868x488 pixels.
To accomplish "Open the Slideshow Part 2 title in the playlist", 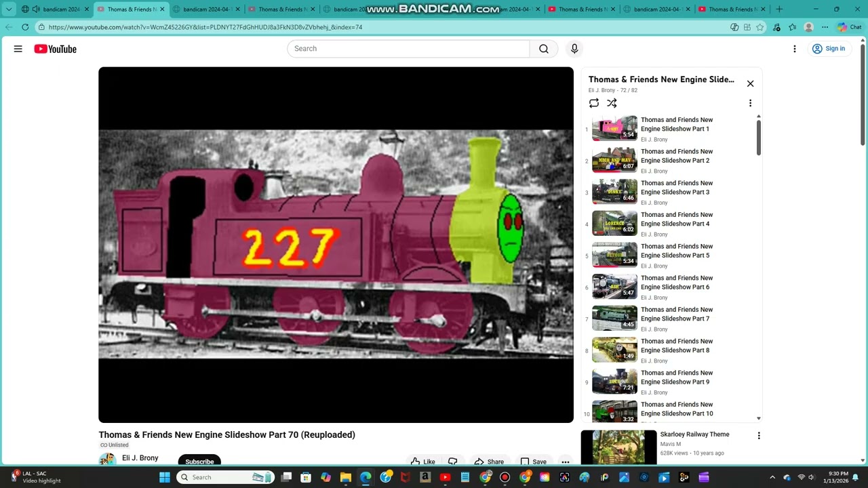I will click(x=676, y=156).
